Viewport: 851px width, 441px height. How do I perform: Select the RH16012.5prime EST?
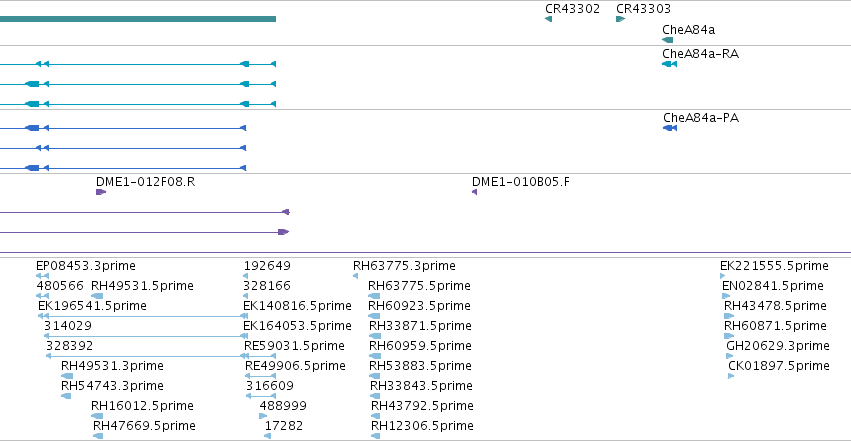tap(97, 416)
